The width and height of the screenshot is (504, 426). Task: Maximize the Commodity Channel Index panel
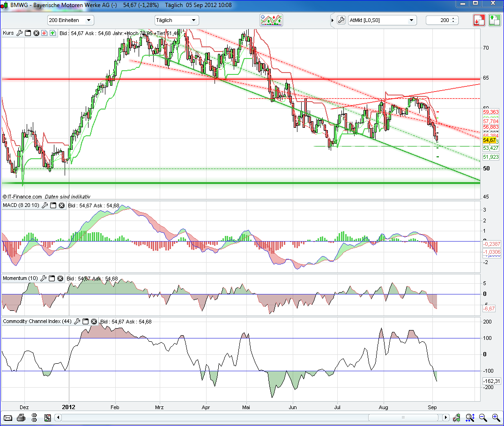(x=85, y=322)
